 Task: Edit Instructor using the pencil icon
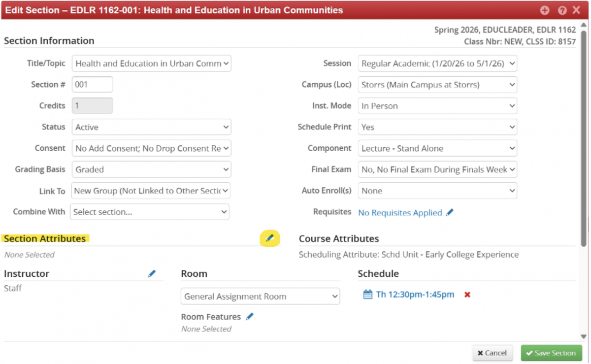pos(152,274)
